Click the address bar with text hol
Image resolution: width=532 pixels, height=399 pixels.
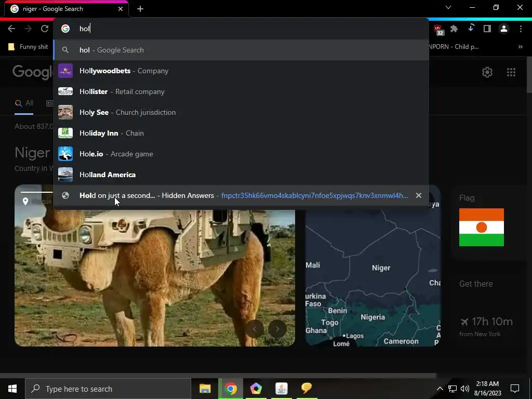tap(241, 29)
